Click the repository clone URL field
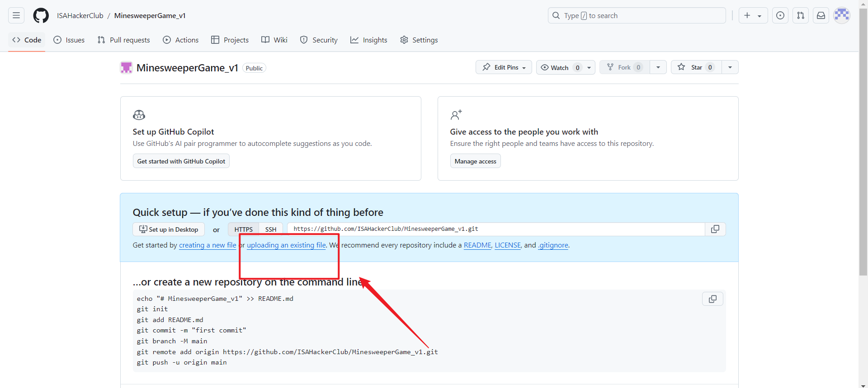 point(496,229)
